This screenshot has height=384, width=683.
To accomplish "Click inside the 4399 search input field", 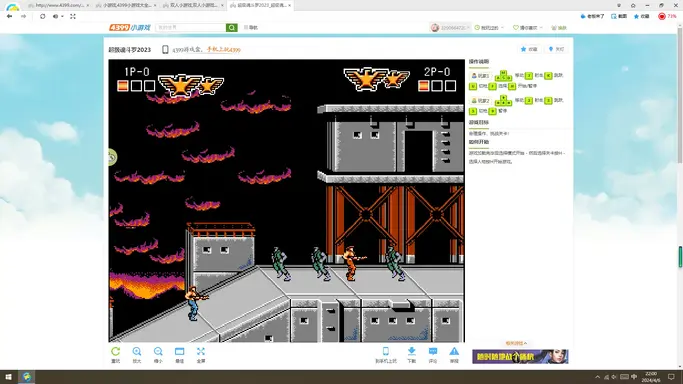I will tap(190, 27).
